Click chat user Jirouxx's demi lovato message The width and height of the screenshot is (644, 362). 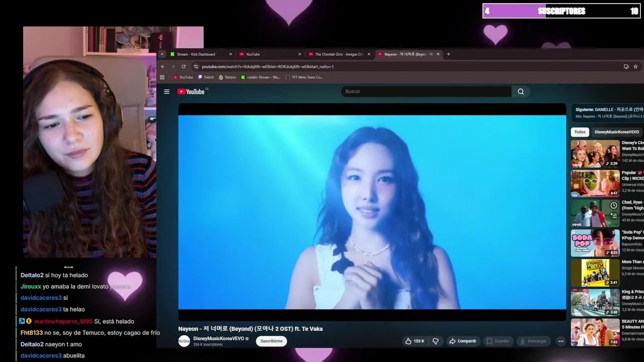point(75,287)
